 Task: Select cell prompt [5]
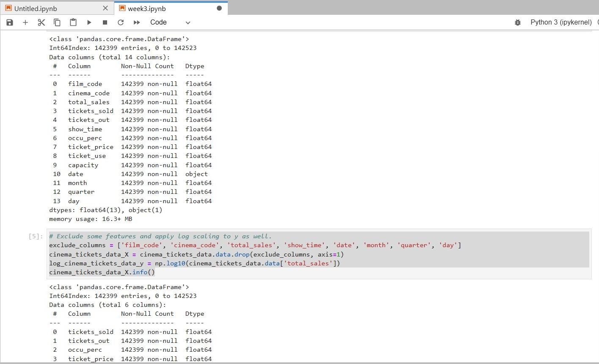(x=36, y=236)
